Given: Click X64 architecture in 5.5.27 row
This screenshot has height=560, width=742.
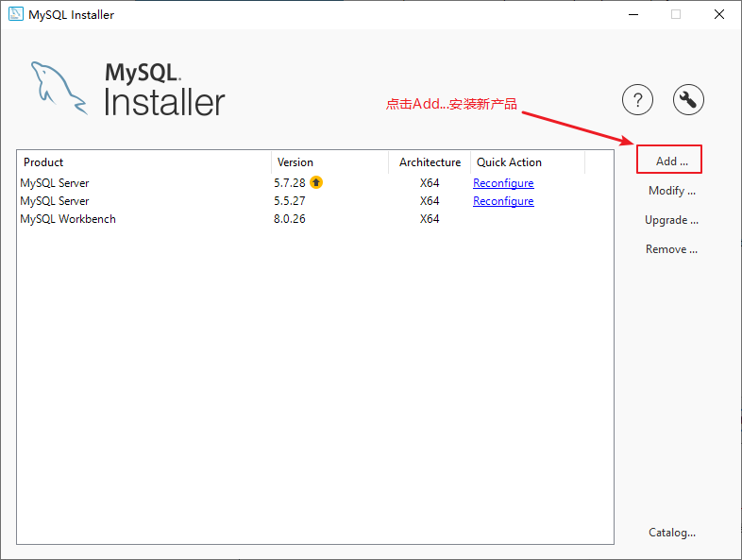Looking at the screenshot, I should tap(430, 201).
